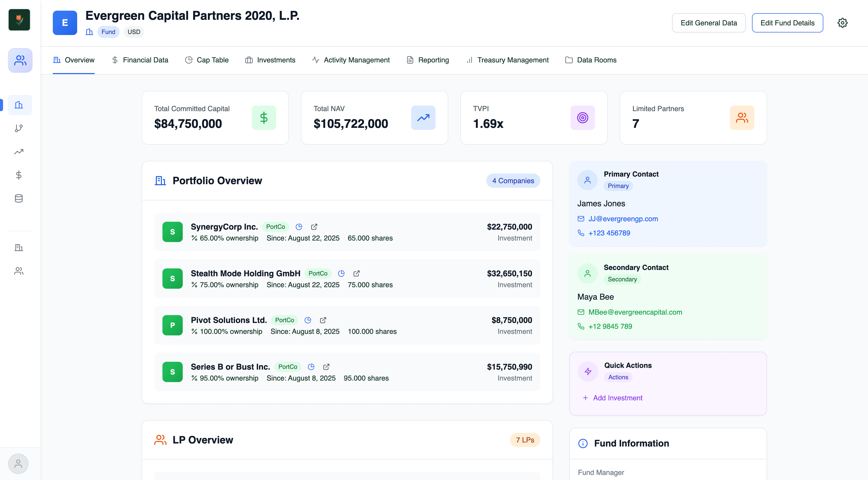The width and height of the screenshot is (868, 480).
Task: Open SynergyCorp Inc. external link icon
Action: [314, 227]
